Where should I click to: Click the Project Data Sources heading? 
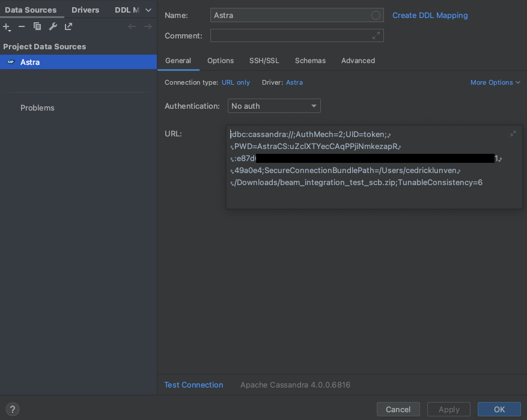44,47
